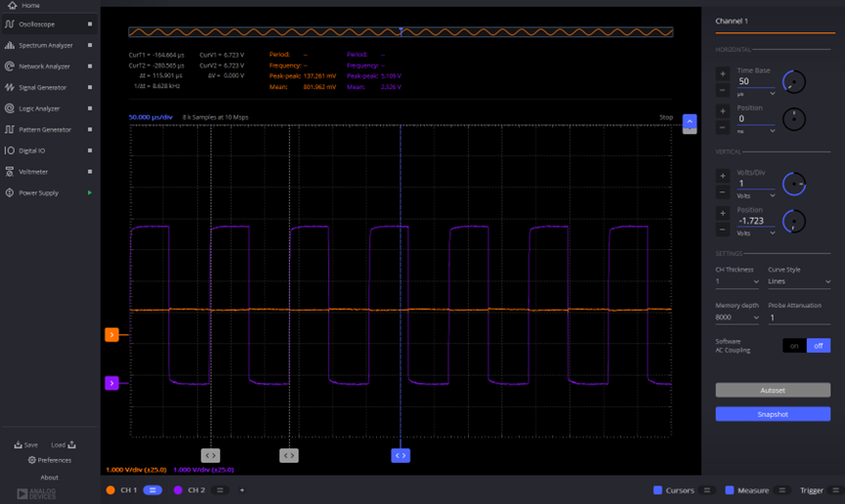Image resolution: width=845 pixels, height=504 pixels.
Task: Decrease vertical Position with minus button
Action: tap(723, 230)
